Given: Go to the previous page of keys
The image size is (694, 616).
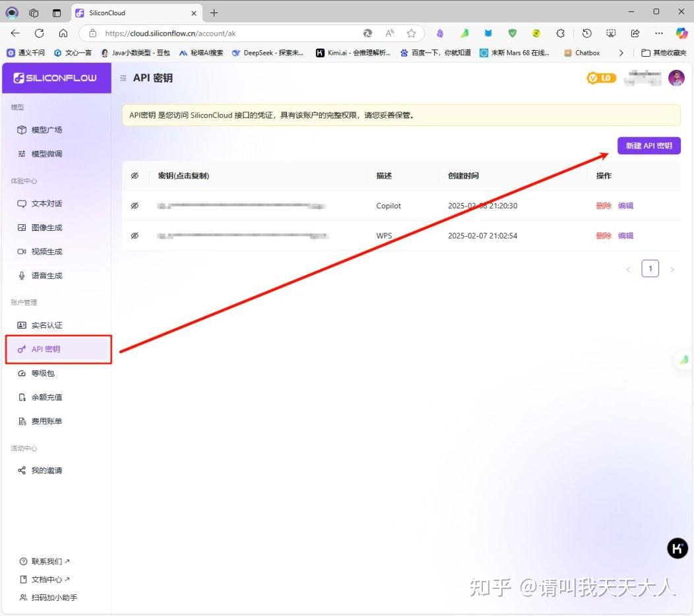Looking at the screenshot, I should (x=629, y=269).
